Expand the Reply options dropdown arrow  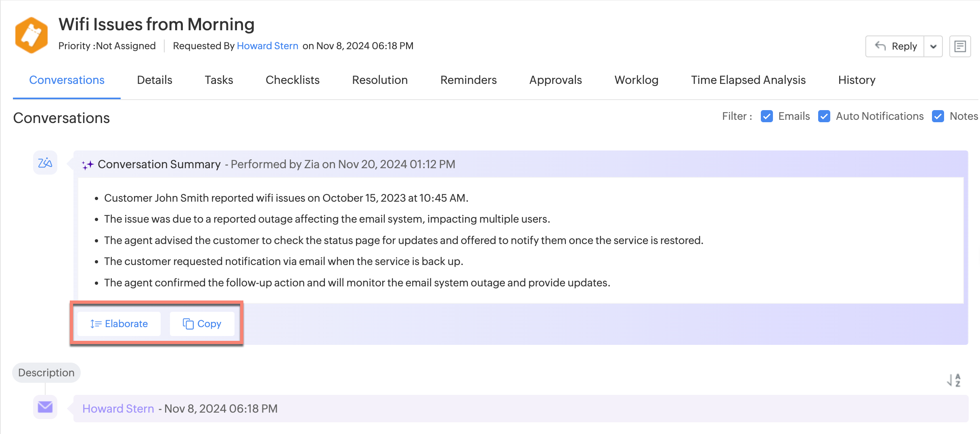(x=933, y=46)
